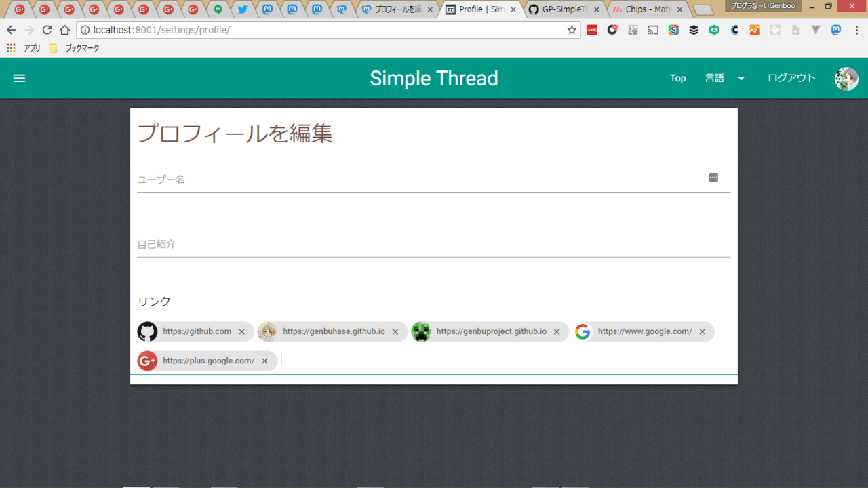Screen dimensions: 868x488
Task: Click the Google+ chip icon
Action: point(147,361)
